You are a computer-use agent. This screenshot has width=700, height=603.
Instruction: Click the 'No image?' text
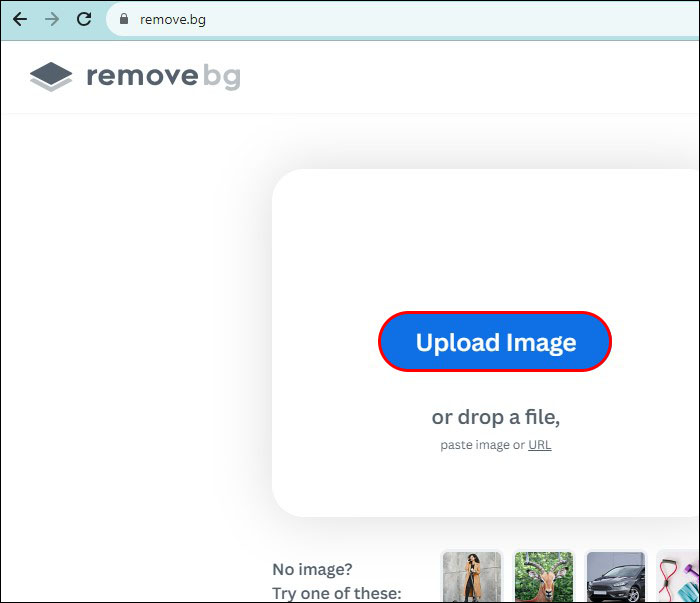coord(312,570)
